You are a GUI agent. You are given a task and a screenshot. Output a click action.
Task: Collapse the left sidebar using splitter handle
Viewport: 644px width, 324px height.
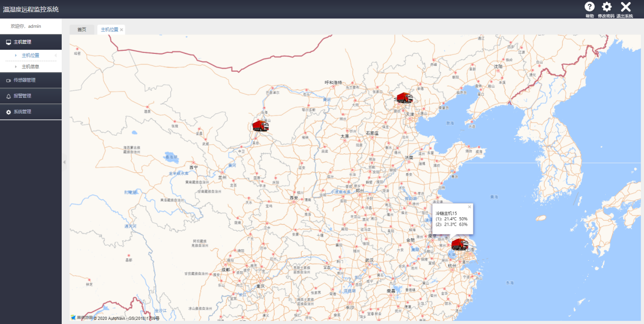[x=64, y=162]
